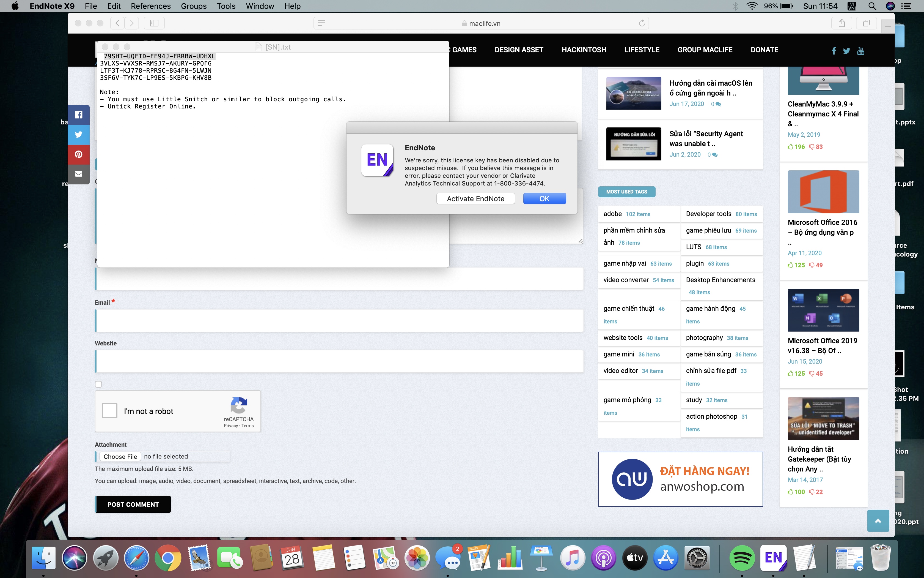This screenshot has width=924, height=578.
Task: Open Spotlight search in the menu bar
Action: click(x=872, y=6)
